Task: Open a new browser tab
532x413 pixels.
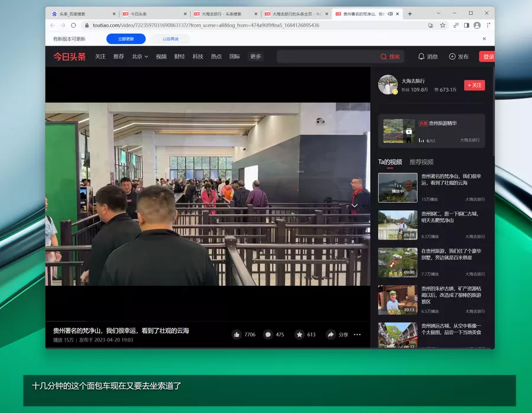Action: tap(410, 14)
